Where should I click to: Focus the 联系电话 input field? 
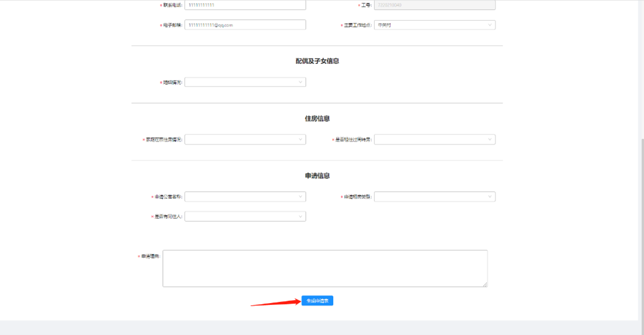245,5
